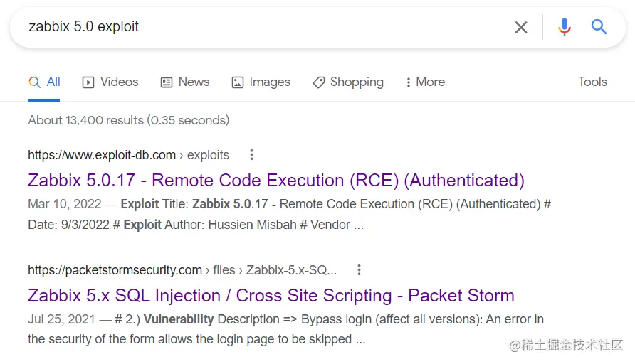Viewport: 635px width, 364px height.
Task: Open Zabbix 5.0.17 Remote Code Execution link
Action: (x=276, y=181)
